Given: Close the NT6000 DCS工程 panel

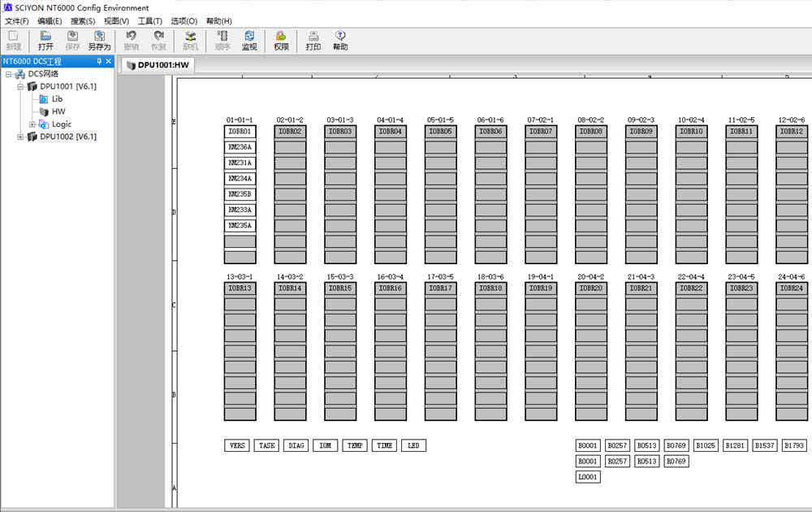Looking at the screenshot, I should pyautogui.click(x=108, y=61).
